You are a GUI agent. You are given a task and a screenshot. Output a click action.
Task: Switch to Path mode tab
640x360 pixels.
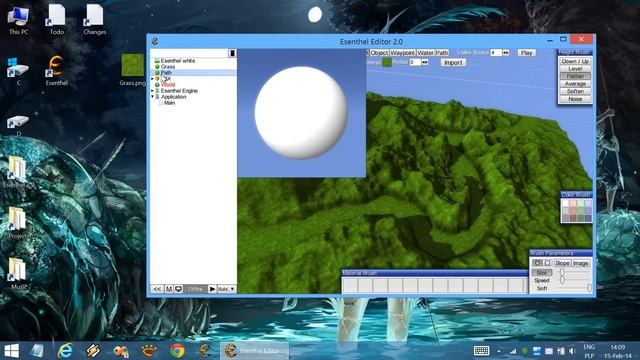click(x=442, y=53)
